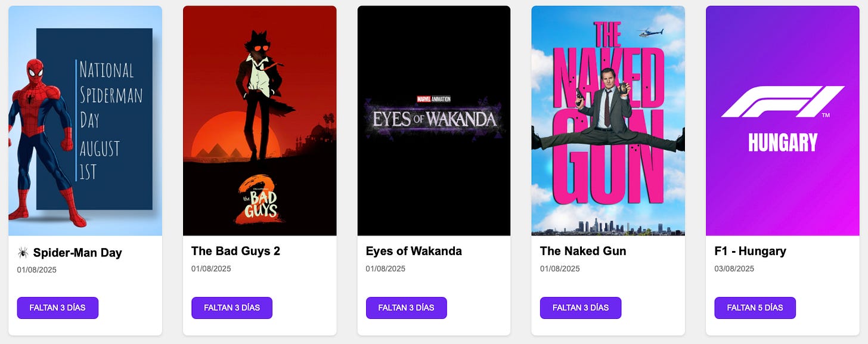Image resolution: width=868 pixels, height=344 pixels.
Task: Click The Bad Guys 2 movie poster
Action: pos(259,120)
